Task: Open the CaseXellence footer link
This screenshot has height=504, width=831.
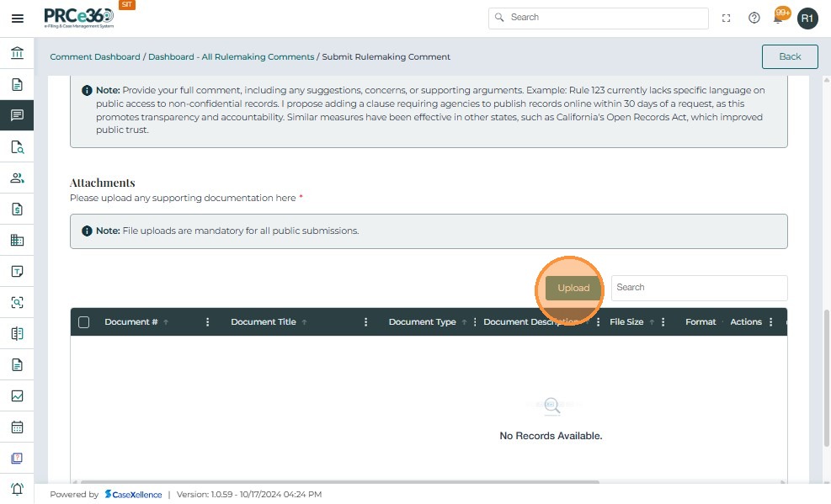Action: pyautogui.click(x=133, y=495)
